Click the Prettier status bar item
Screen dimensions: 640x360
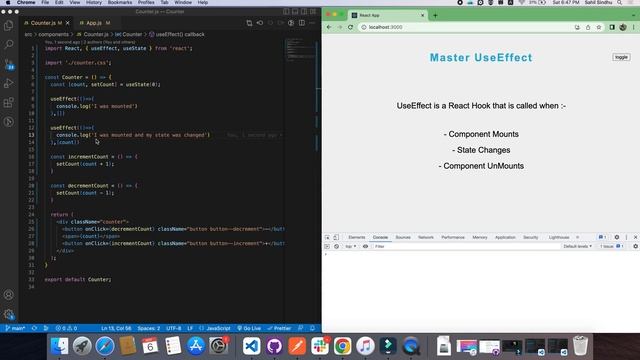click(279, 328)
